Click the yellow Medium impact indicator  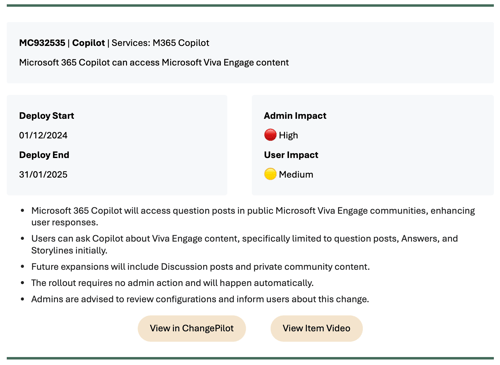tap(270, 174)
